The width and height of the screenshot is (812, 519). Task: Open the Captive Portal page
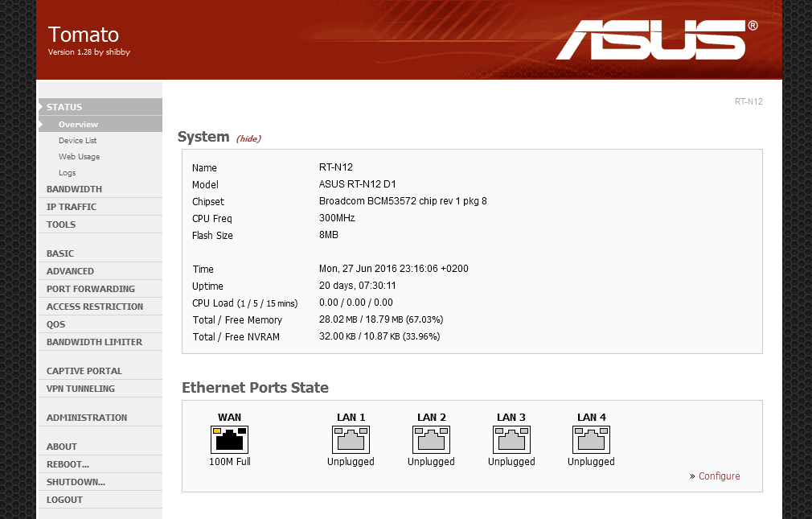point(100,371)
